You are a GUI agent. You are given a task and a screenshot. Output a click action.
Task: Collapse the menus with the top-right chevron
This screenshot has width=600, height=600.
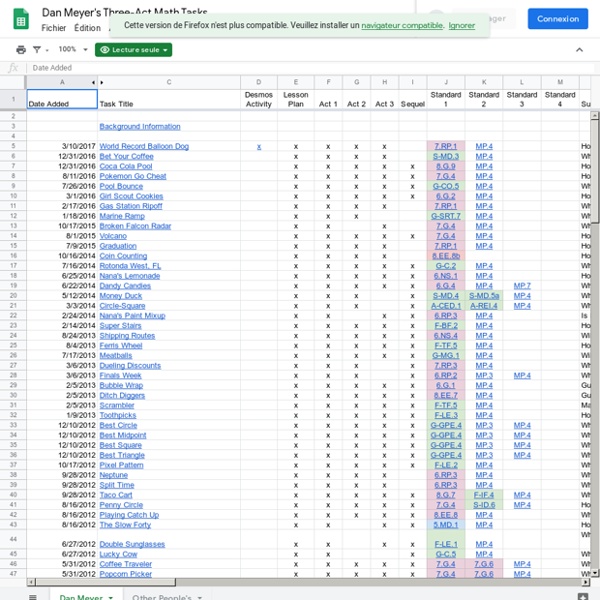[x=579, y=50]
